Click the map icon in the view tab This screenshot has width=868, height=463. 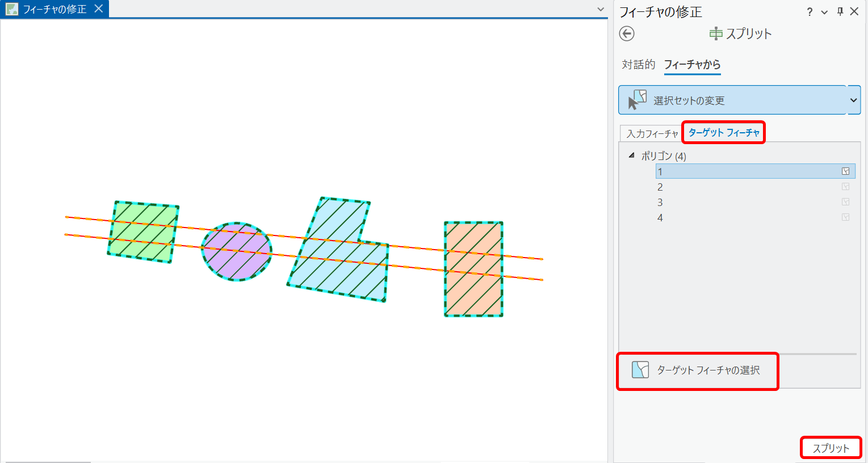[11, 9]
